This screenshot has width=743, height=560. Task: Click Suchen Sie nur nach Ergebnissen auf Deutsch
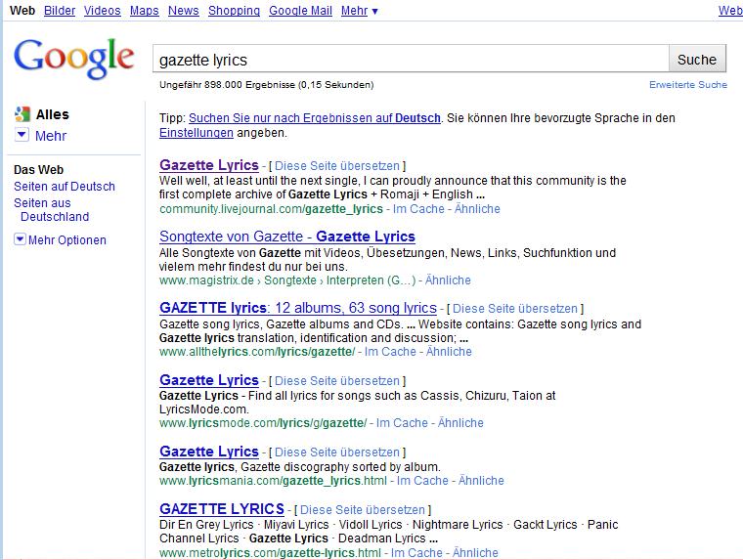[315, 118]
